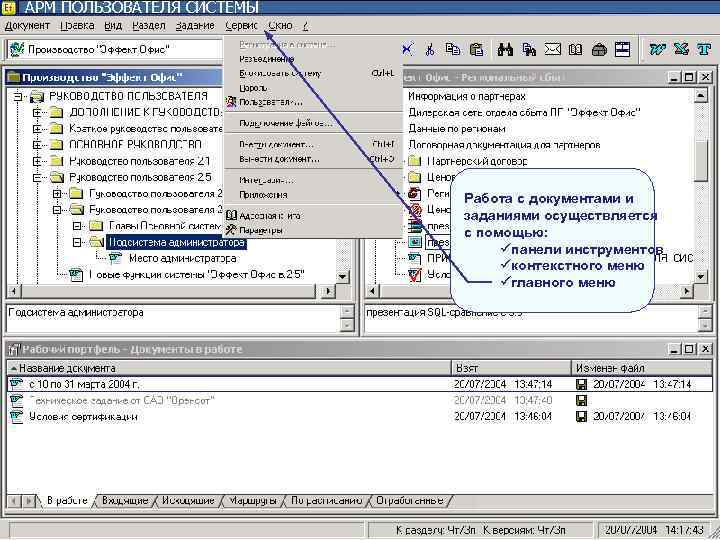Click the Copy toolbar icon
The width and height of the screenshot is (720, 540).
[x=453, y=49]
